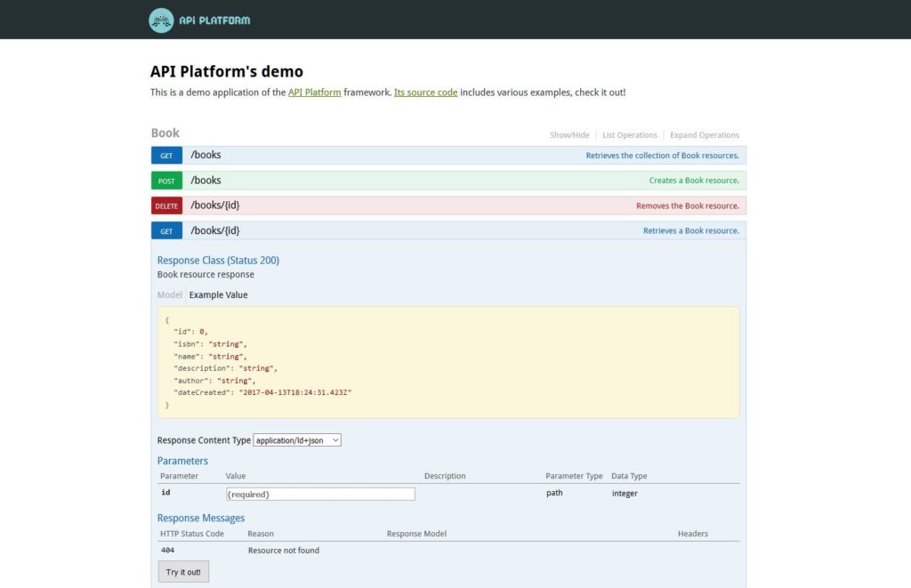Click Expand Operations for Book
911x588 pixels.
pos(705,135)
